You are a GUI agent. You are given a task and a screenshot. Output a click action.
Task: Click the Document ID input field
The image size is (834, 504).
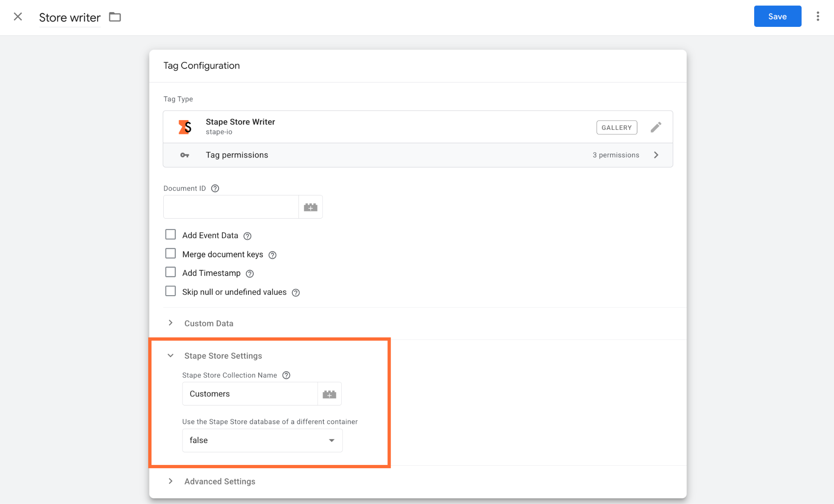pos(231,207)
